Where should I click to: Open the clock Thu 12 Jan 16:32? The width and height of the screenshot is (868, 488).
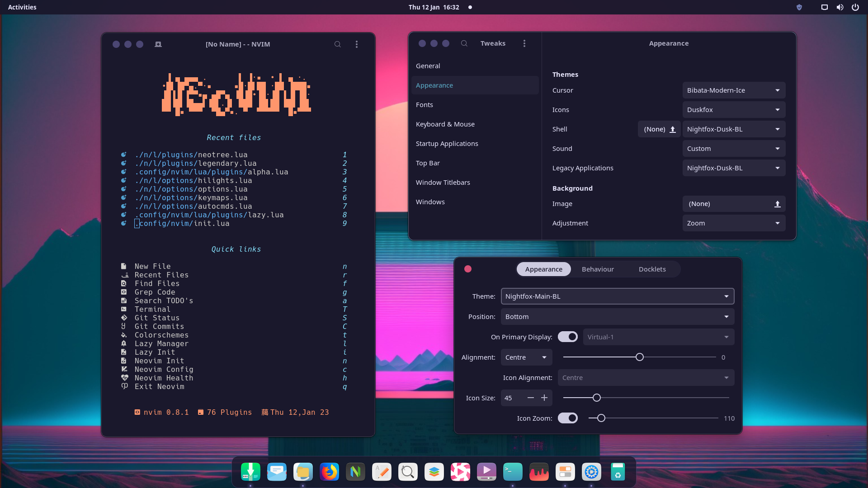tap(434, 7)
